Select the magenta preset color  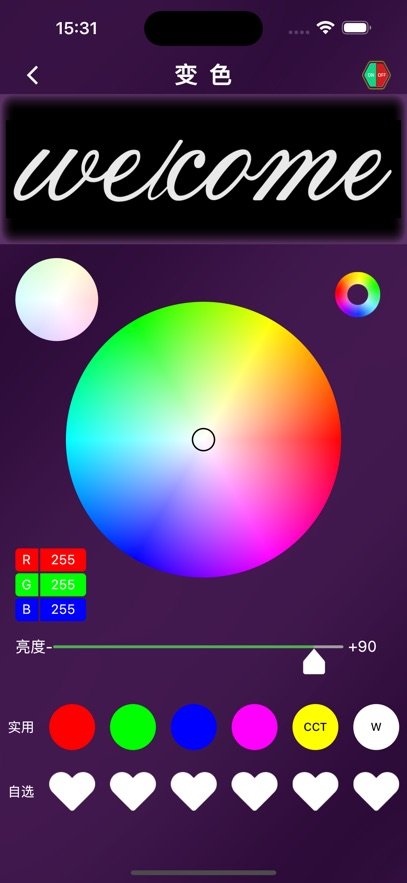pos(254,727)
